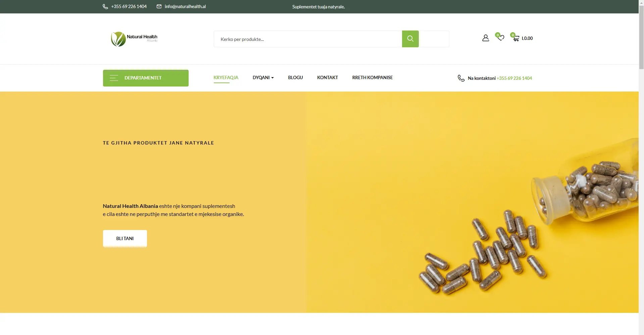The width and height of the screenshot is (644, 335).
Task: Click the green search magnifier button
Action: tap(410, 39)
